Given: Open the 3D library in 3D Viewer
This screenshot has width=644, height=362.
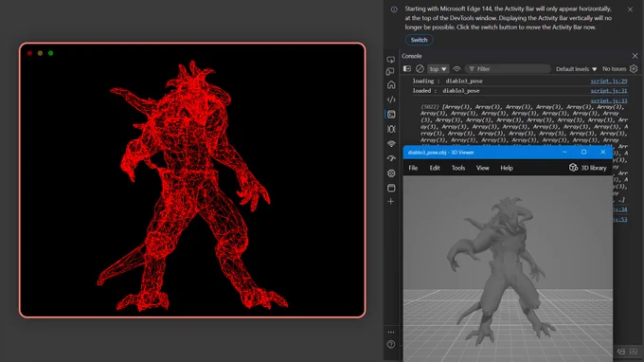Looking at the screenshot, I should pos(588,168).
